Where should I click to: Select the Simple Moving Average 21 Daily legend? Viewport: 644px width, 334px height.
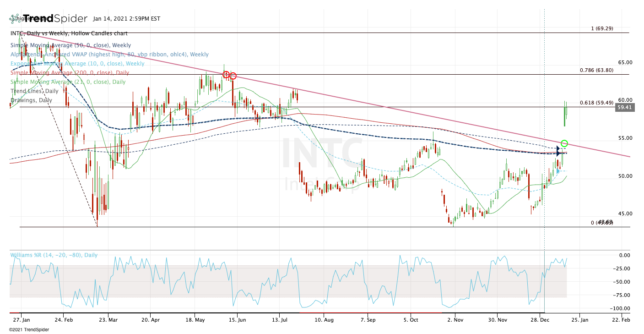tap(68, 82)
